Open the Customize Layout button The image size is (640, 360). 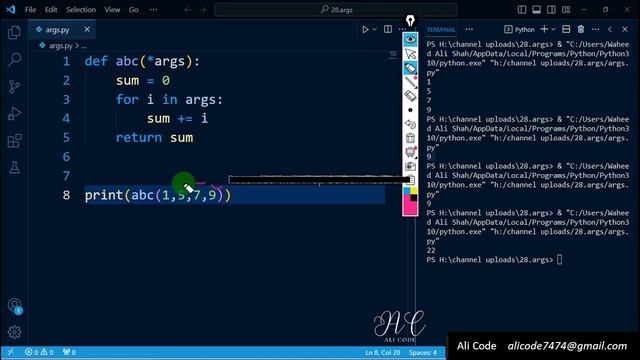tap(566, 9)
